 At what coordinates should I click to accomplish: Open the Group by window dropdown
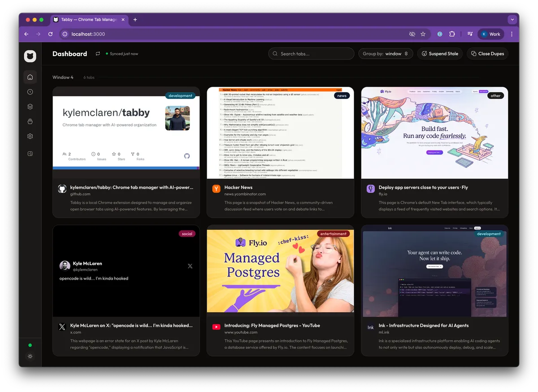(385, 54)
